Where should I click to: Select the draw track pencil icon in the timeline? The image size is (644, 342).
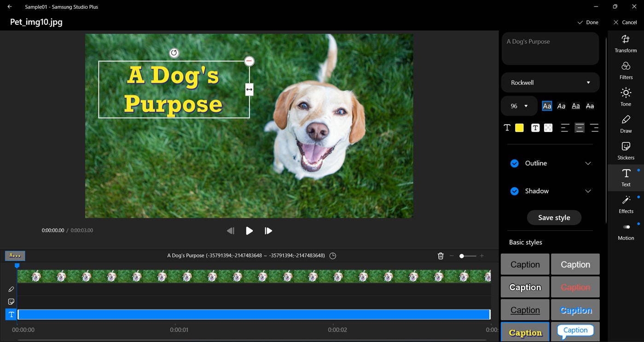(x=12, y=289)
